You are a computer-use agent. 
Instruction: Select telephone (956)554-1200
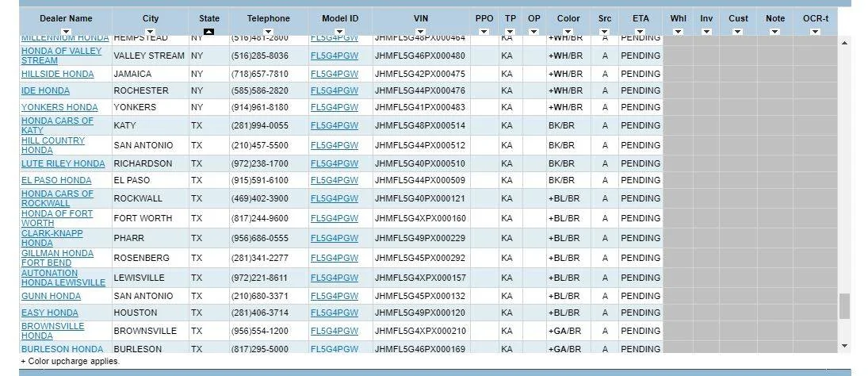point(260,331)
